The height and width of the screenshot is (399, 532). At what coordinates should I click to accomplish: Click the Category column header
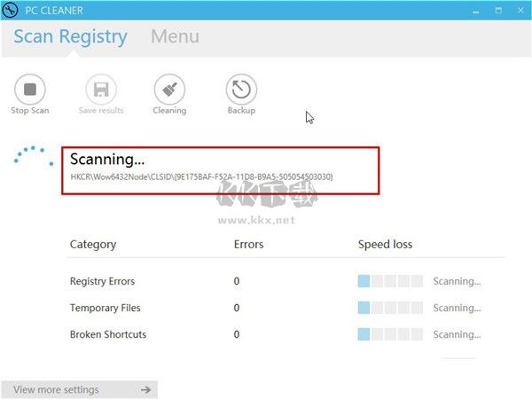coord(93,245)
